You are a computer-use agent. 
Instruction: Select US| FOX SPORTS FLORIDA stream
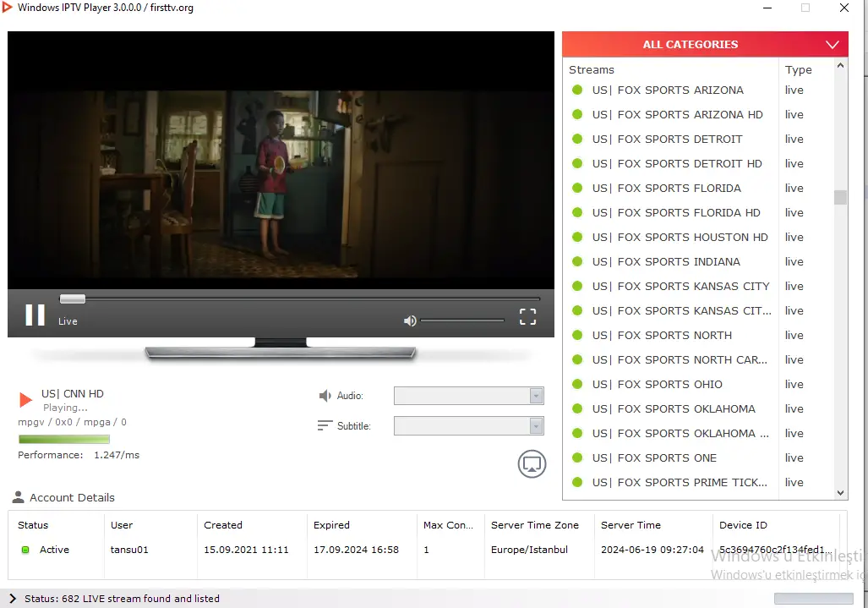[667, 189]
